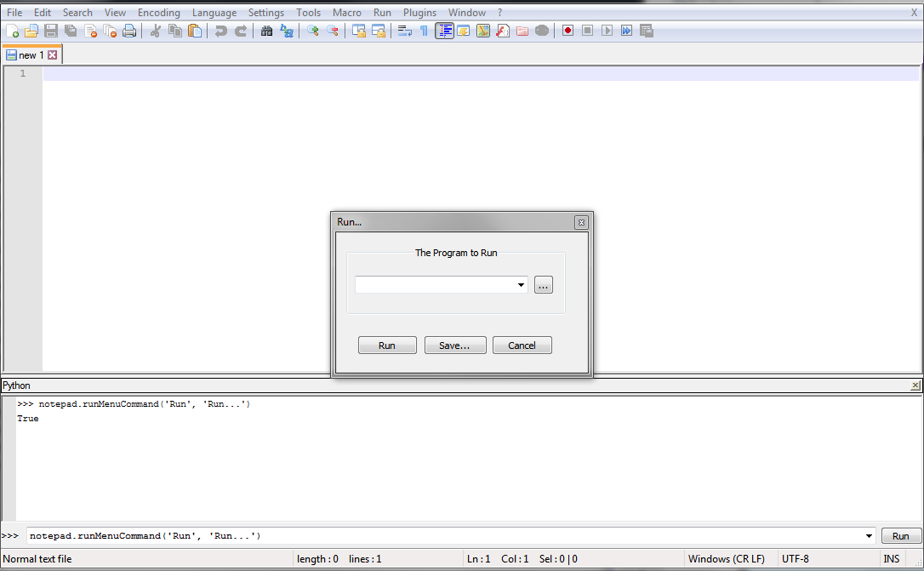Open the View menu
924x571 pixels.
(x=115, y=13)
